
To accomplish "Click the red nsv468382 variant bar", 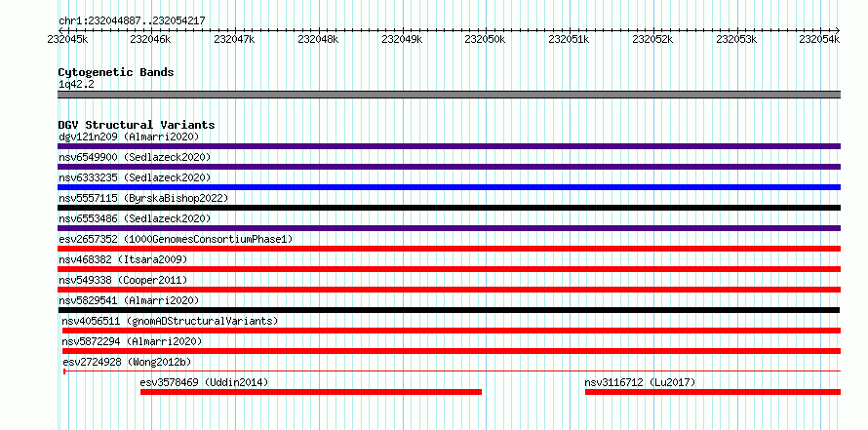I will pyautogui.click(x=449, y=269).
